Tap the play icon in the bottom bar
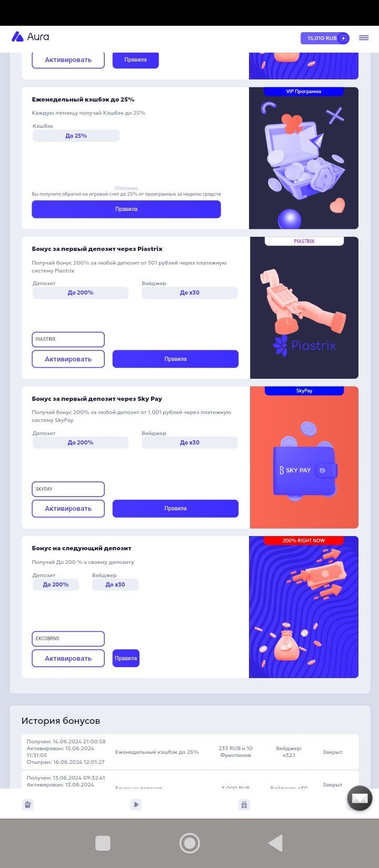The height and width of the screenshot is (868, 379). [x=136, y=804]
